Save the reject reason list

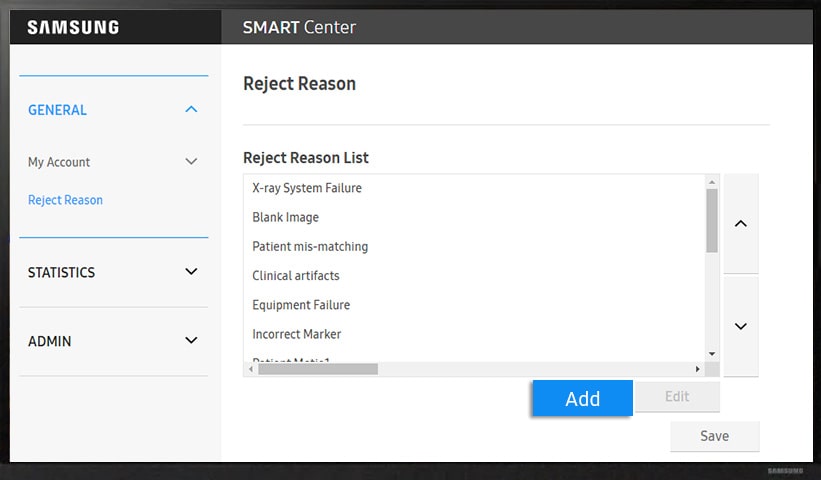coord(714,436)
